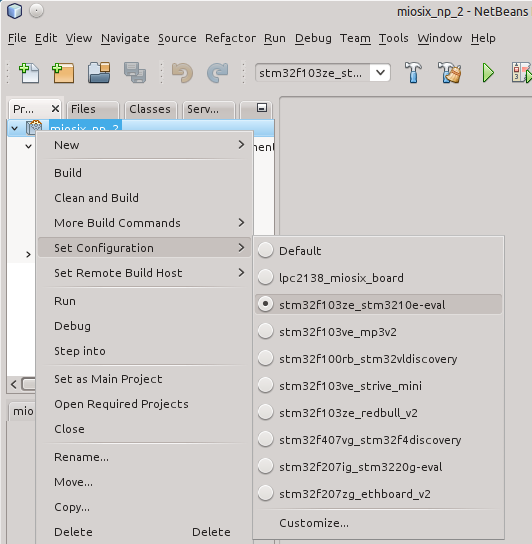Collapse the second-level tree node under project
The image size is (532, 544).
[x=28, y=146]
